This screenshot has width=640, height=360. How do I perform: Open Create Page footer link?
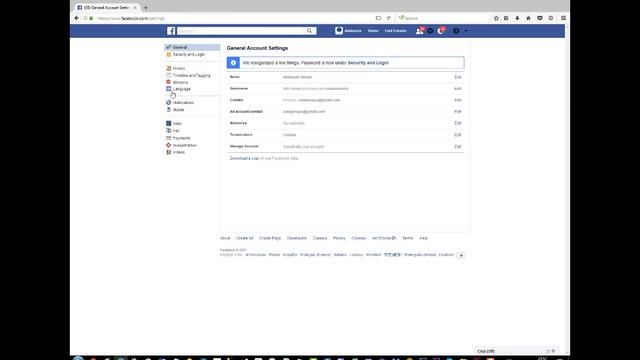(270, 238)
